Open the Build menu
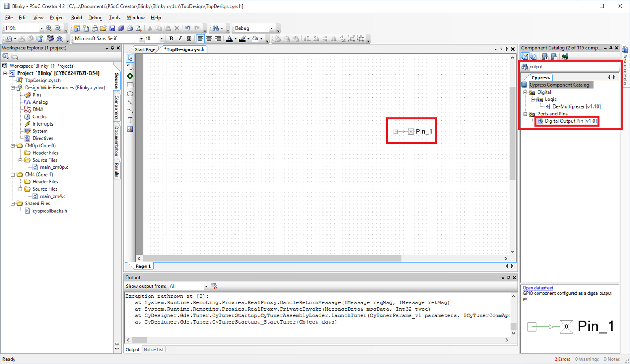 pos(77,18)
